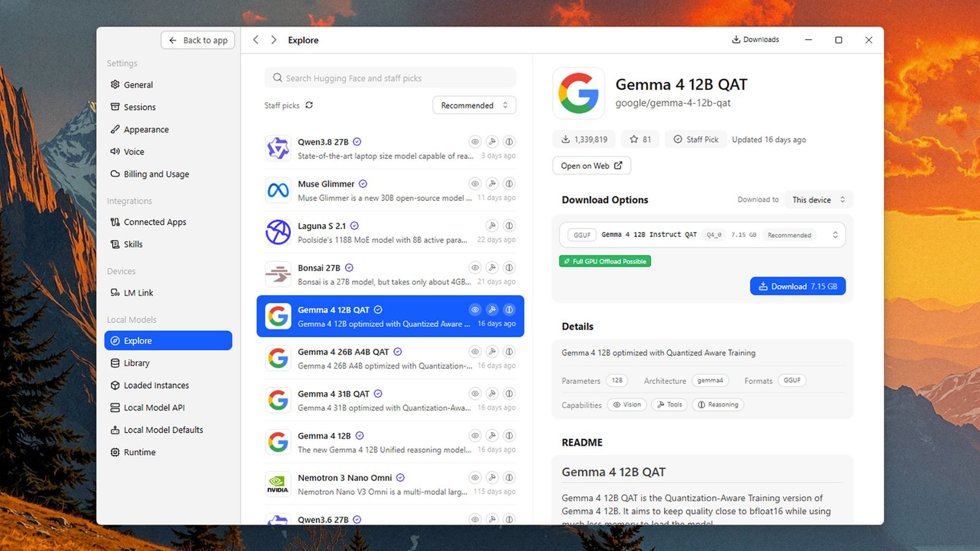The image size is (980, 551).
Task: Click Download 7.15 GB button
Action: pyautogui.click(x=798, y=287)
